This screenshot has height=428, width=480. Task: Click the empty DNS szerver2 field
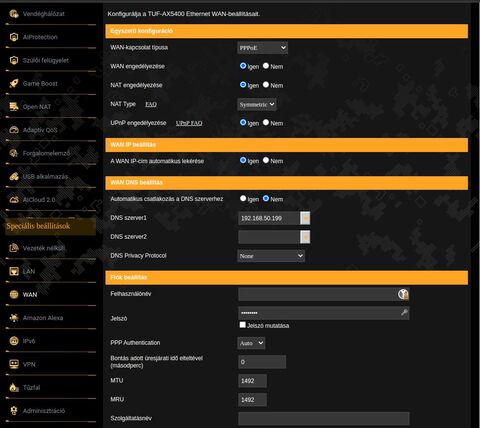269,237
